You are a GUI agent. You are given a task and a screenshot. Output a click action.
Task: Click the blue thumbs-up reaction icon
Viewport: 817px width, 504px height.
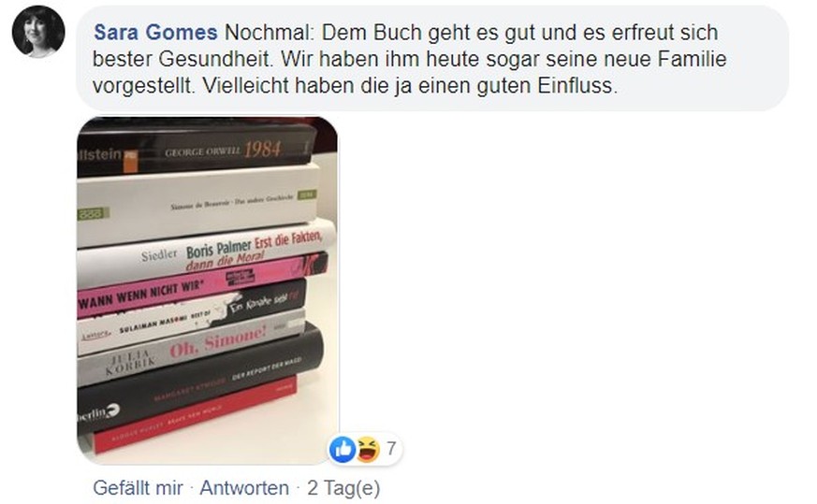pos(343,449)
